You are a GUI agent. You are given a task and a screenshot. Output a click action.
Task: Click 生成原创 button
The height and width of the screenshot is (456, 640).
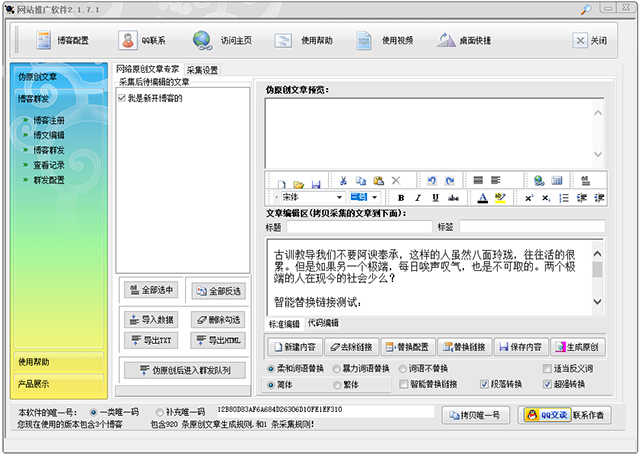coord(578,347)
